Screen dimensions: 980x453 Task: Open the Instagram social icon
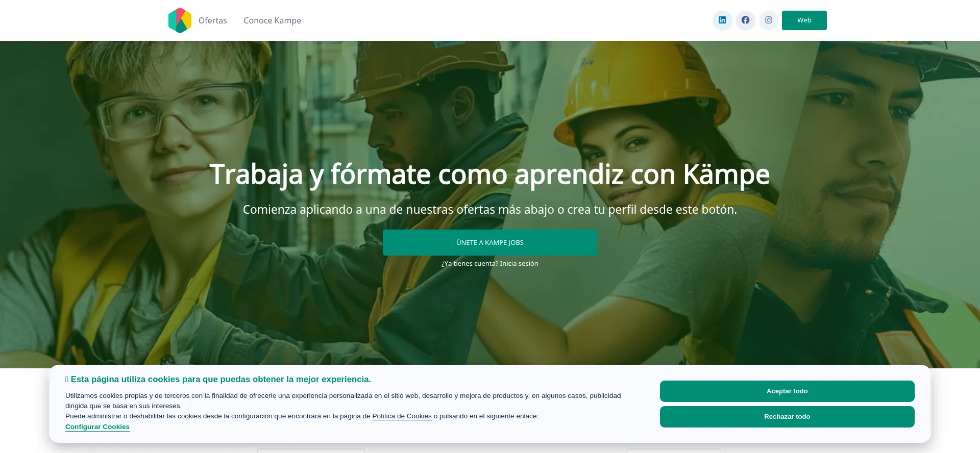pyautogui.click(x=769, y=20)
